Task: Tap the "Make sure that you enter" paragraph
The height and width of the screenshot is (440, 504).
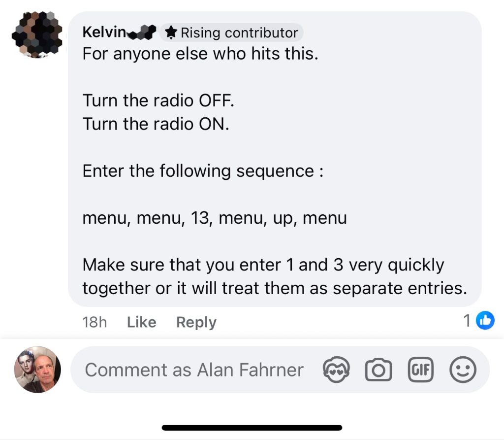Action: [274, 276]
